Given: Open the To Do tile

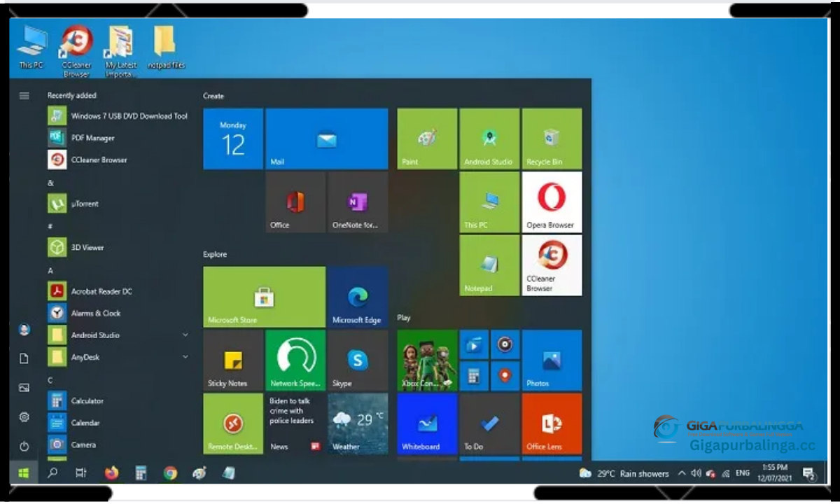Looking at the screenshot, I should pos(489,423).
